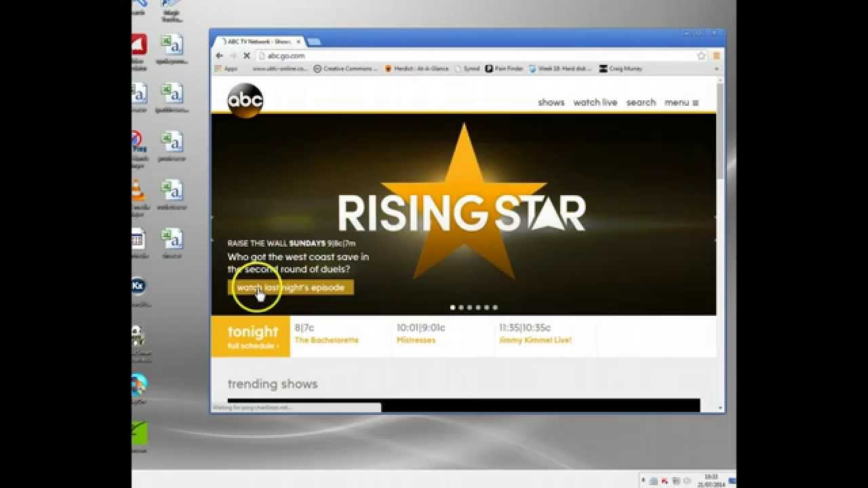Open the shows navigation item
The height and width of the screenshot is (488, 868).
click(x=551, y=102)
